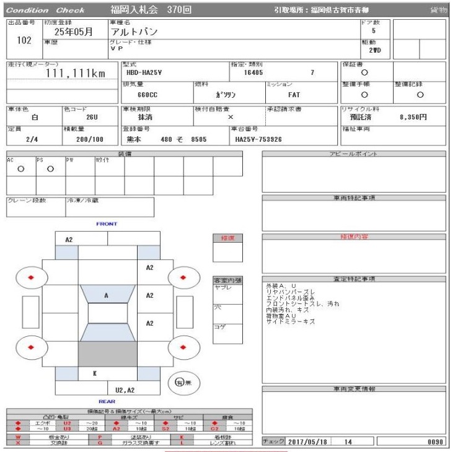Click the front-right wheel damage marker

(x=183, y=277)
